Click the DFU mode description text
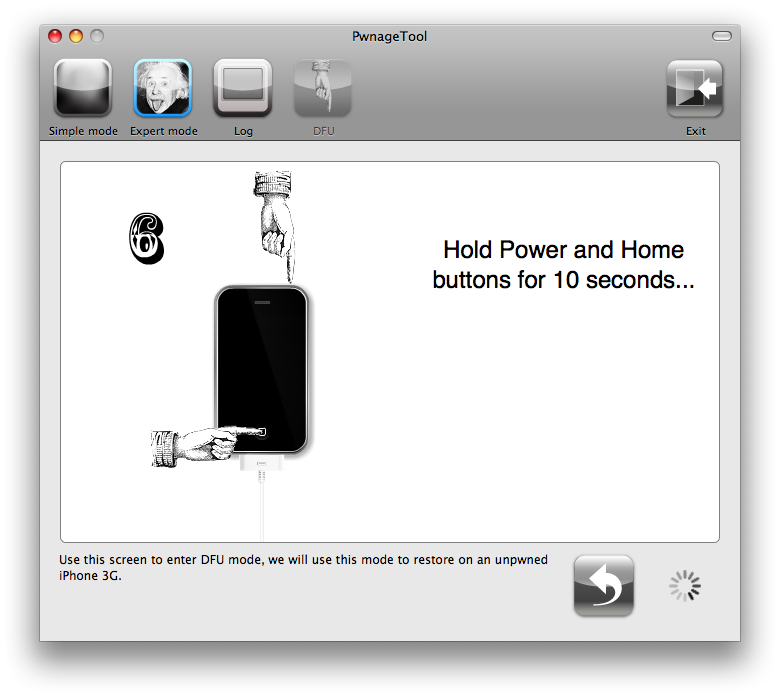This screenshot has height=696, width=780. [x=303, y=567]
